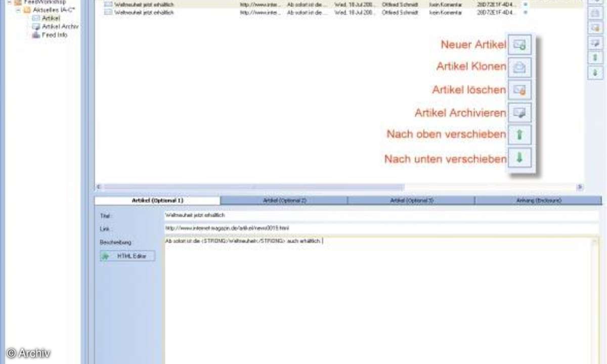
Task: Click the enlarged Artikel Klonen icon
Action: pos(519,67)
